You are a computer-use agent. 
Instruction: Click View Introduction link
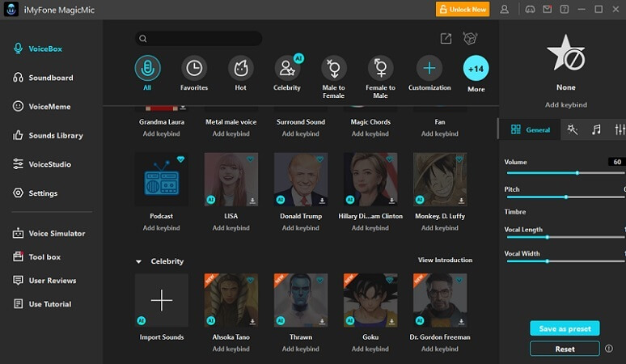[x=445, y=260]
